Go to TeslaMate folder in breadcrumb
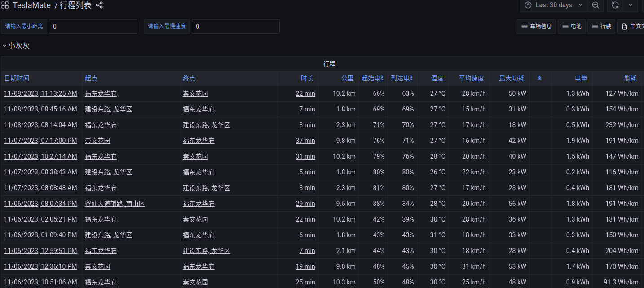 pos(31,5)
